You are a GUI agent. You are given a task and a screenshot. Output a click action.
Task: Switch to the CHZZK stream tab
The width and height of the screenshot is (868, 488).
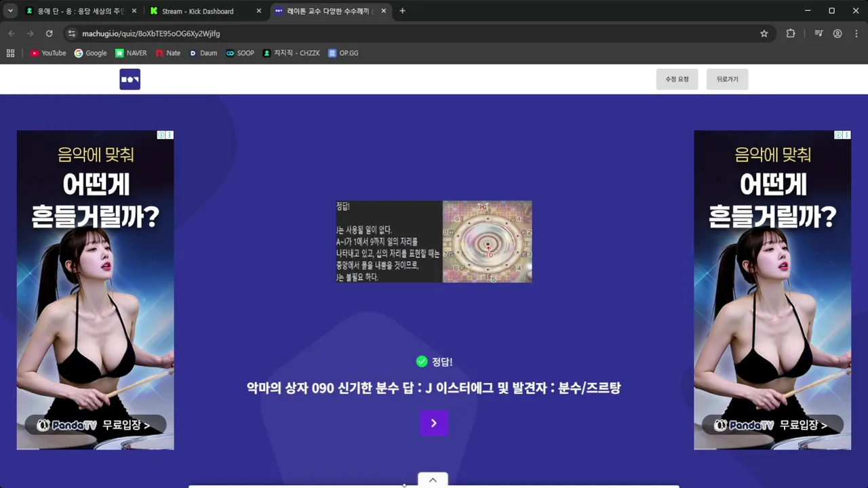[x=80, y=11]
